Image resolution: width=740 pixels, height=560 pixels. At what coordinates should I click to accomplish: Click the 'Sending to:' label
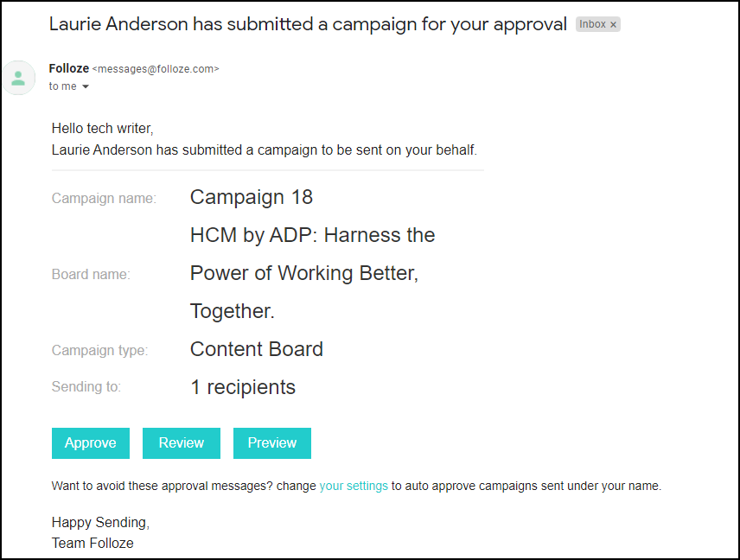86,387
